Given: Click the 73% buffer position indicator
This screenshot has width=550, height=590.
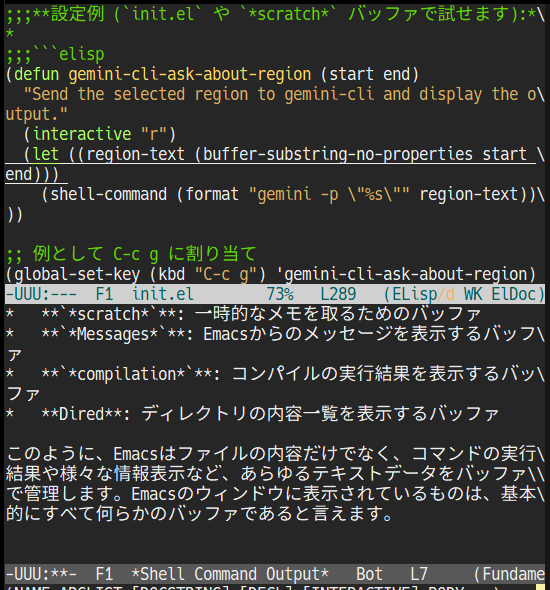Looking at the screenshot, I should pos(280,294).
